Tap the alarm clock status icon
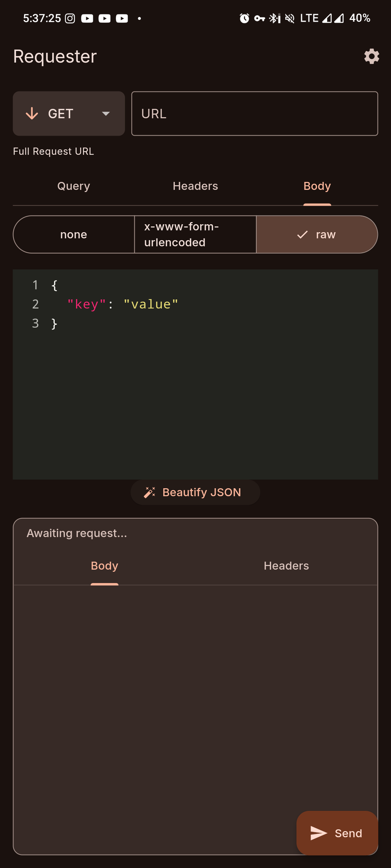Viewport: 391px width, 868px height. pos(244,18)
